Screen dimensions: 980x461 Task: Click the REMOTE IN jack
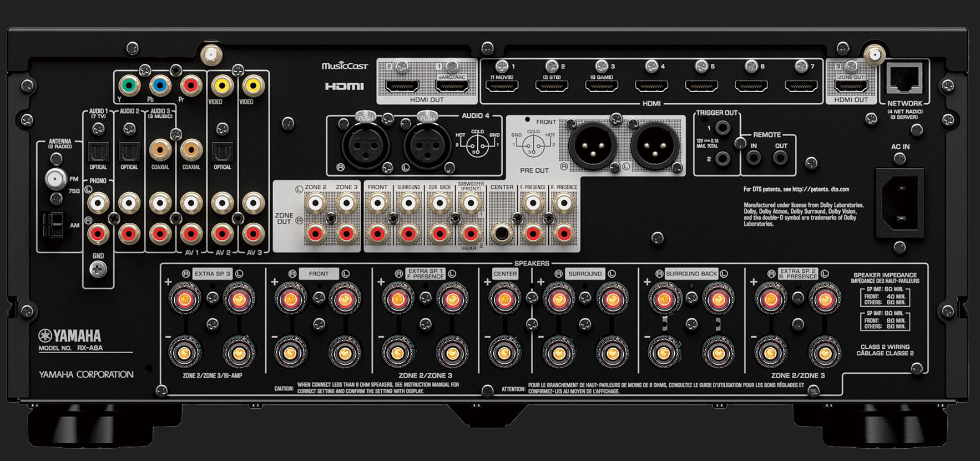point(754,158)
